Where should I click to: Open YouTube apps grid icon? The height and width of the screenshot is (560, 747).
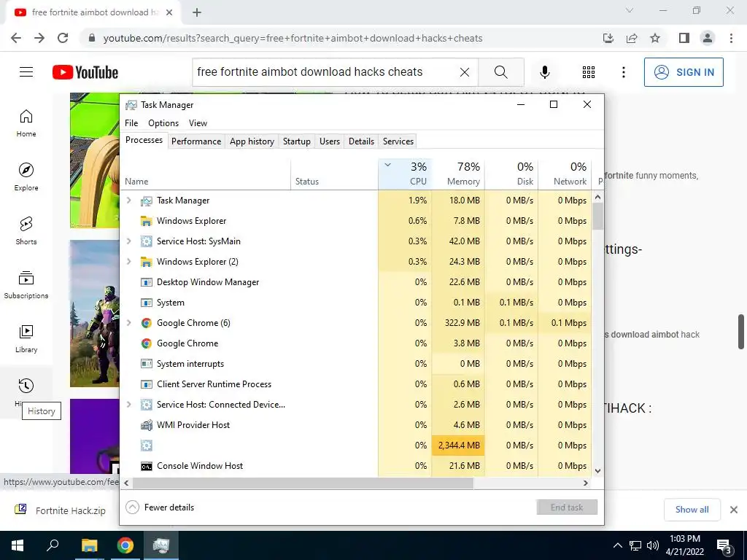coord(589,72)
